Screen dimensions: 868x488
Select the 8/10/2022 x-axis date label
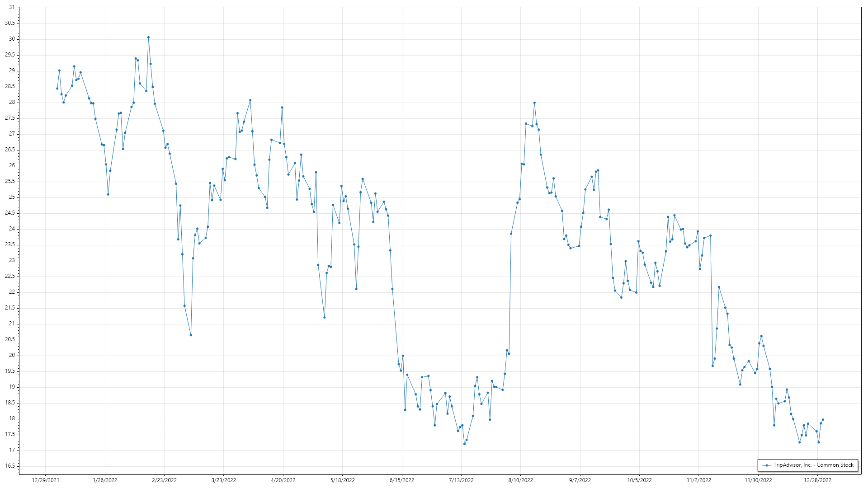point(521,480)
